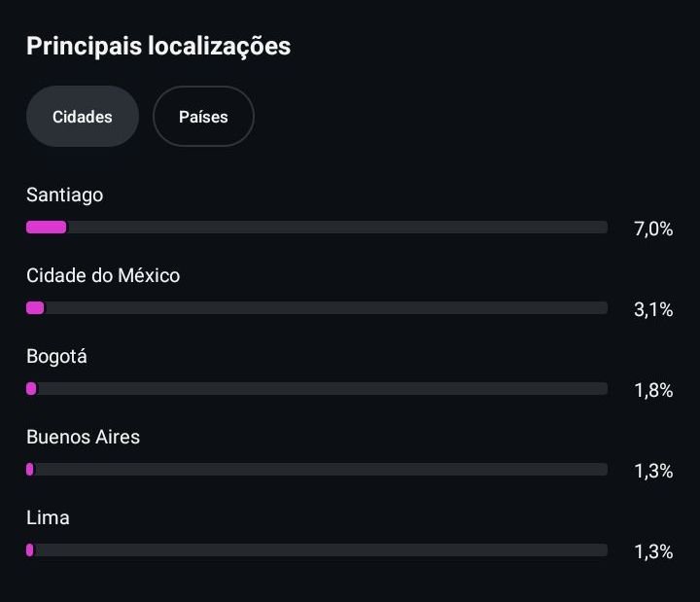Click the 7,0% value for Santiago
This screenshot has width=700, height=602.
(x=653, y=229)
